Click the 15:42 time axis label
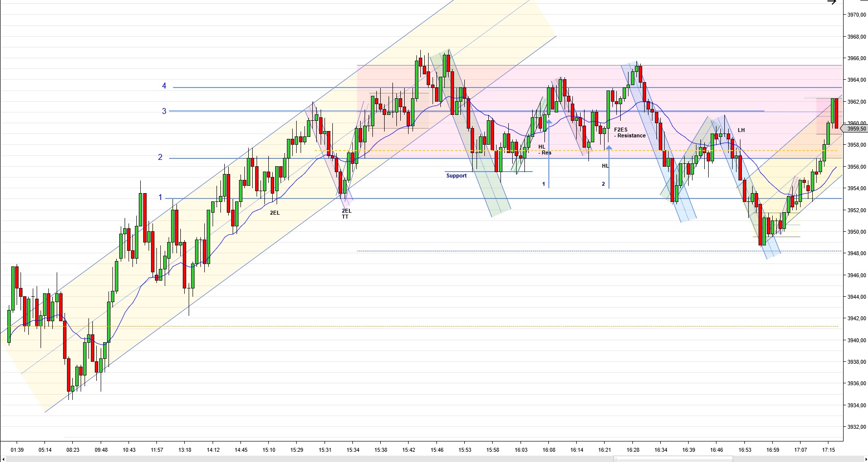 click(409, 450)
